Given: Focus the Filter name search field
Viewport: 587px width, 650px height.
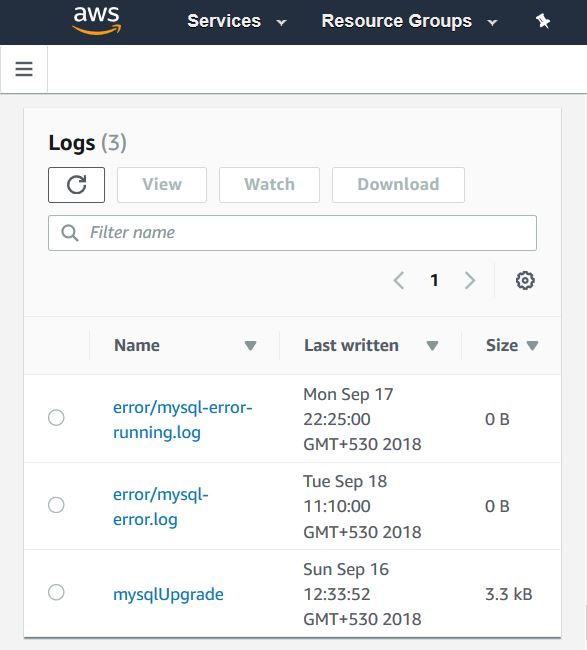Looking at the screenshot, I should 292,233.
